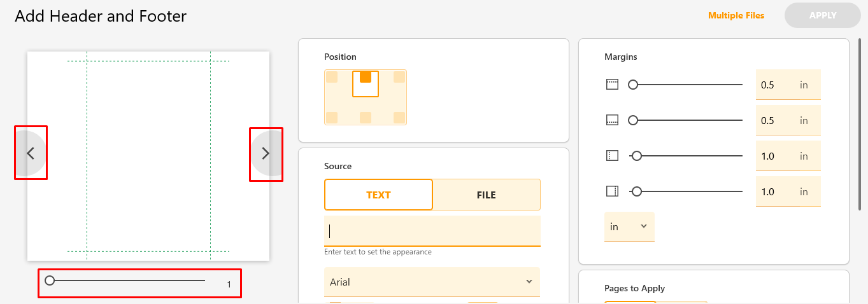868x304 pixels.
Task: Click the right margin icon
Action: 612,191
